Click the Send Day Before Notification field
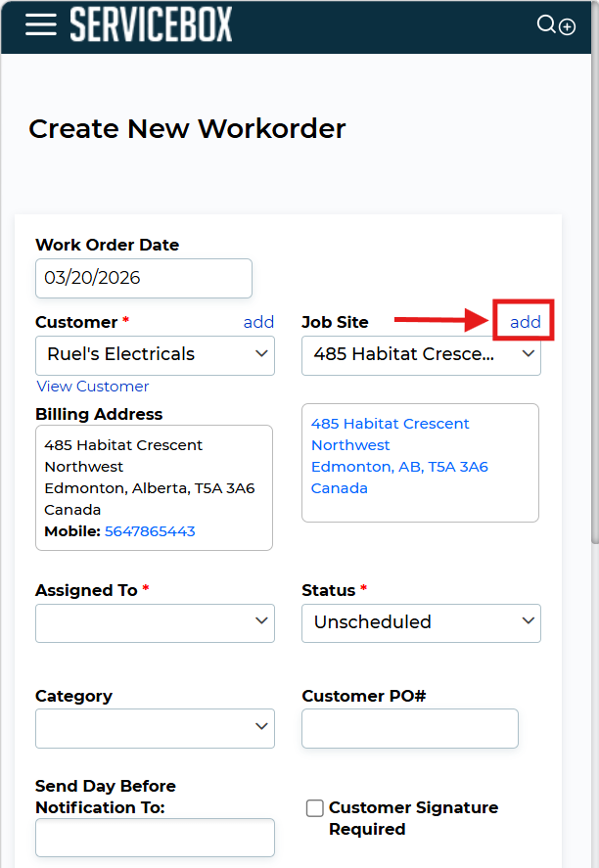Screen dimensions: 599x868 [x=155, y=838]
